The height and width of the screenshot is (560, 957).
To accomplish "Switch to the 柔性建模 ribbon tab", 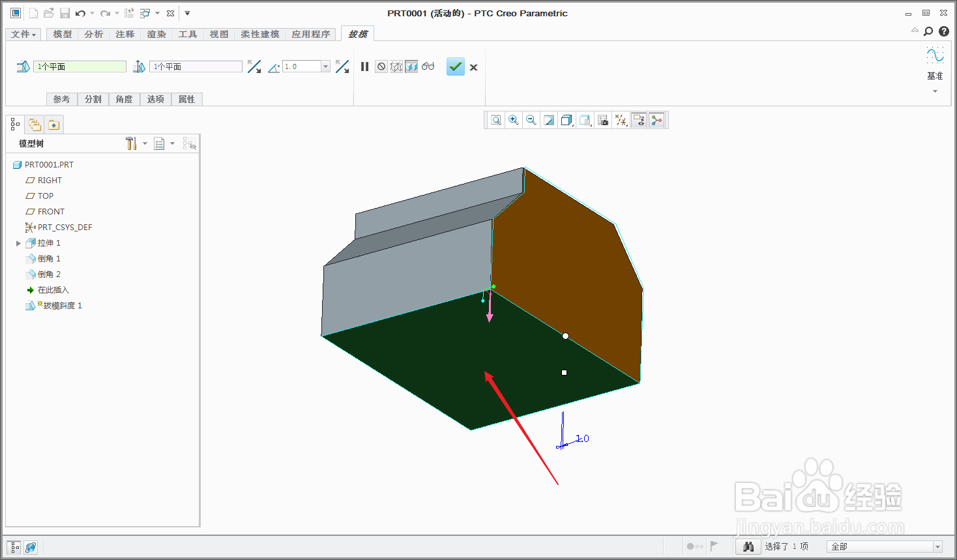I will pos(260,35).
